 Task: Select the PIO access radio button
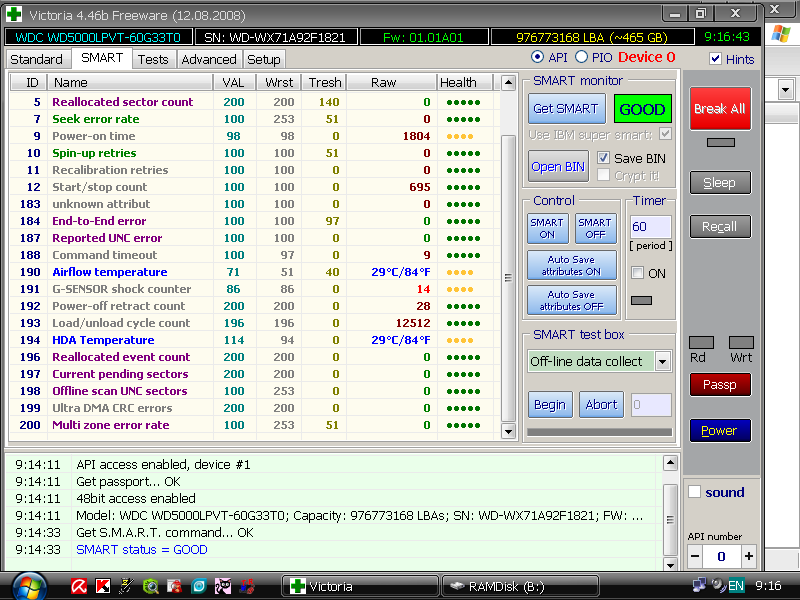point(581,57)
